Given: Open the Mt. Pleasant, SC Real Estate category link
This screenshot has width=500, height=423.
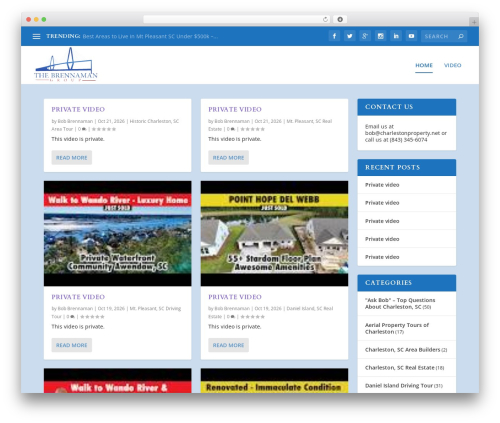Looking at the screenshot, I should click(x=270, y=125).
